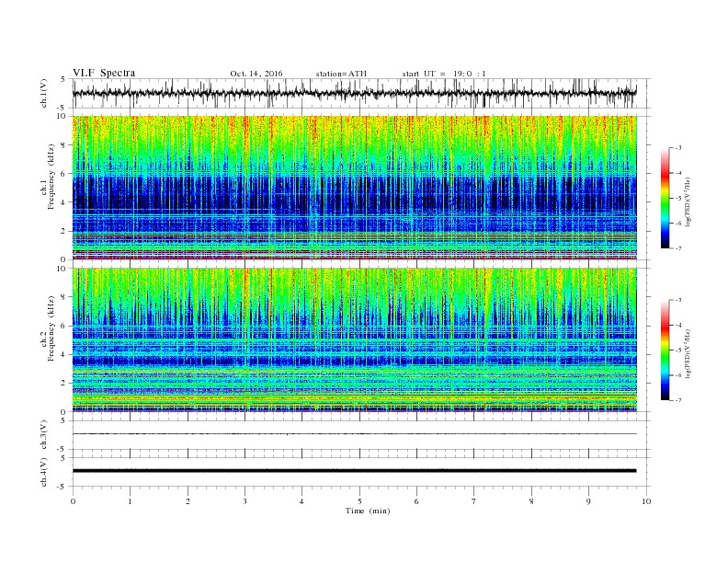Viewport: 728px width, 563px height.
Task: Click the time axis tick label "6"
Action: coord(417,501)
